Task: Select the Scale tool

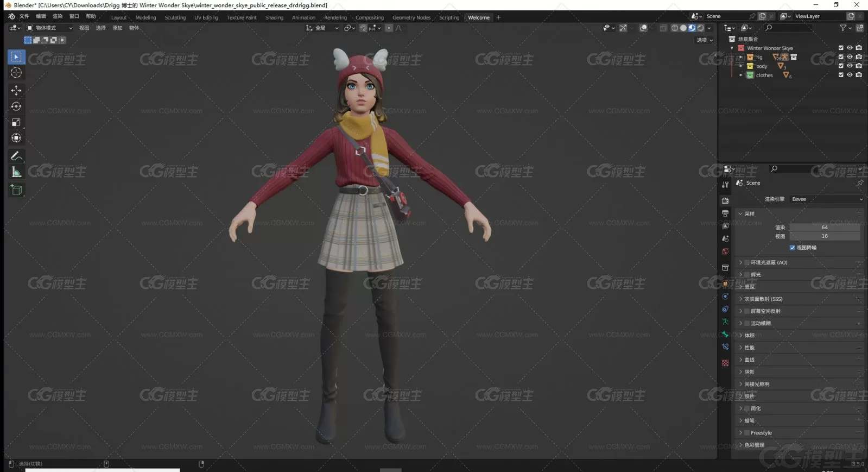Action: pyautogui.click(x=16, y=122)
